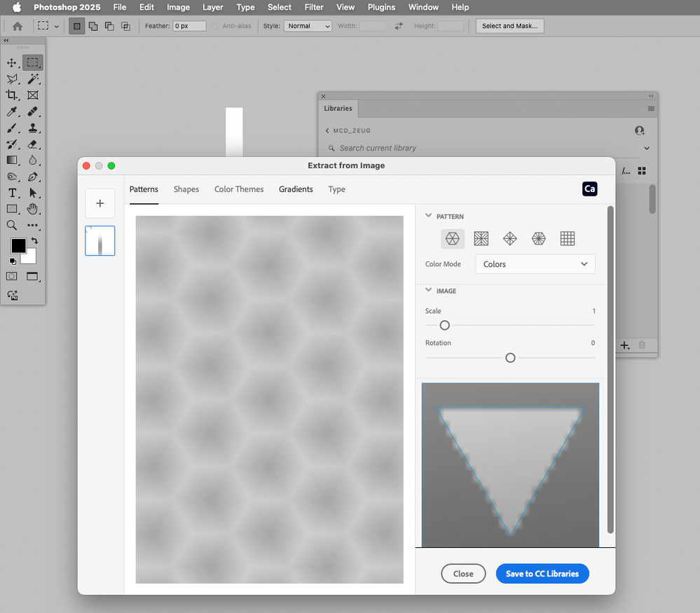Choose the grid pattern type
The image size is (700, 613).
[568, 238]
